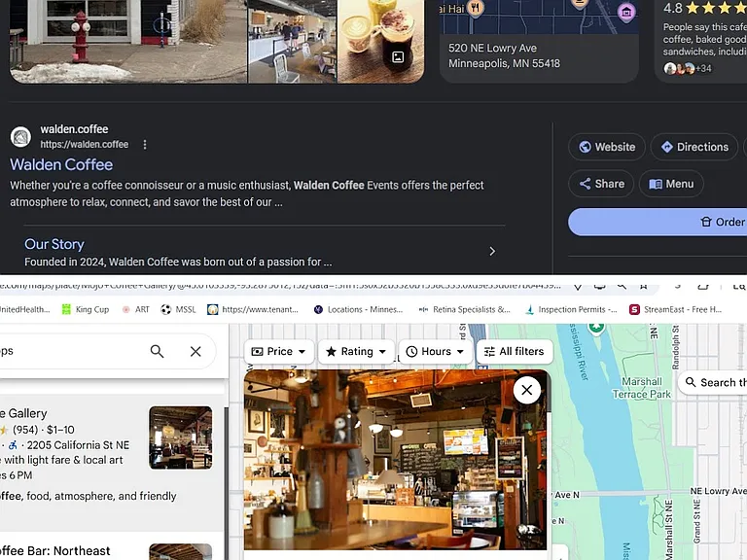
Task: Open the https://www.tenant... bookmark
Action: tap(253, 309)
